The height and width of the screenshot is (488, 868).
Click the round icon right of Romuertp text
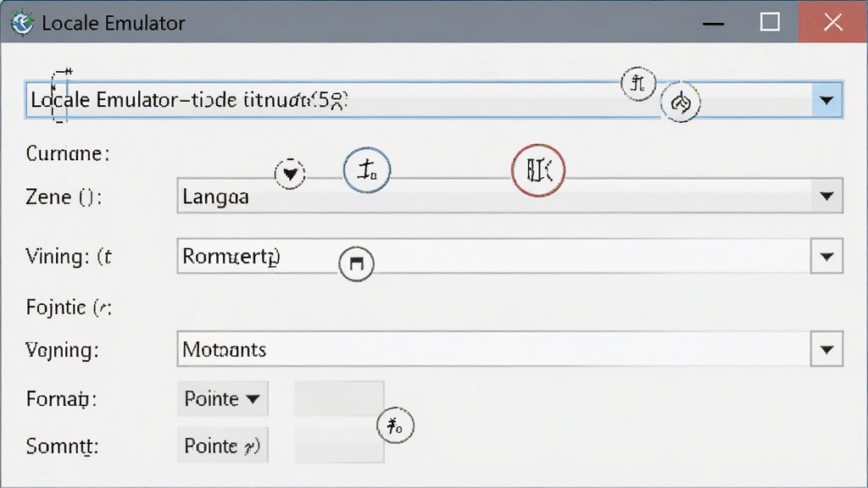pos(357,264)
